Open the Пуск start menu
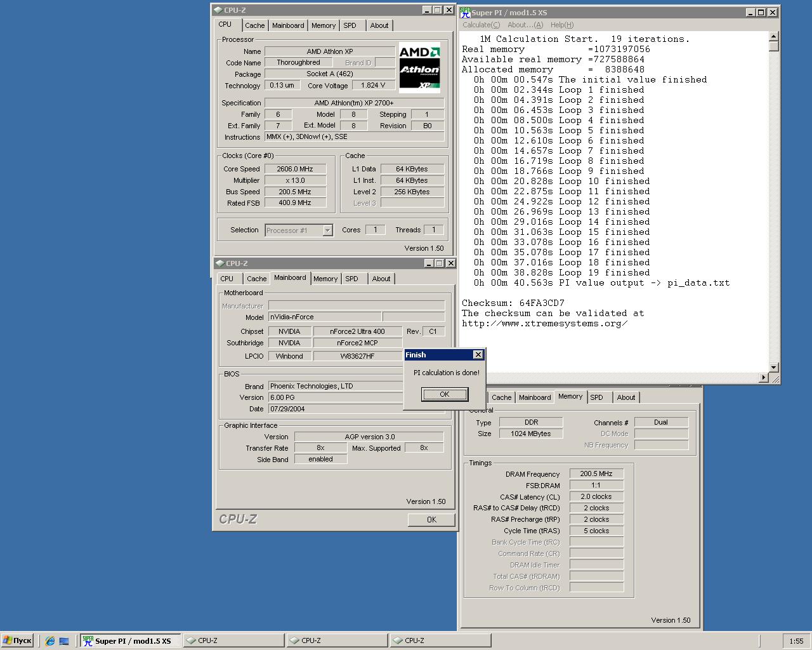The image size is (812, 650). [x=17, y=640]
